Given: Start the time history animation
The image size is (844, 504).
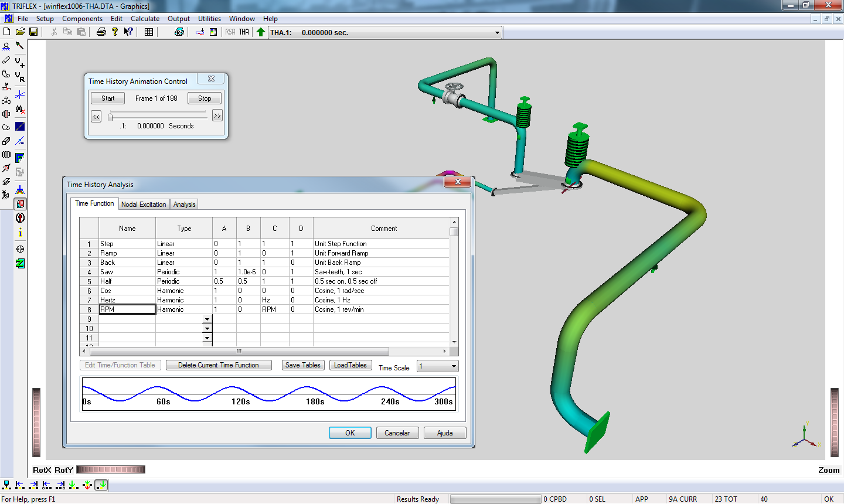Looking at the screenshot, I should coord(108,98).
